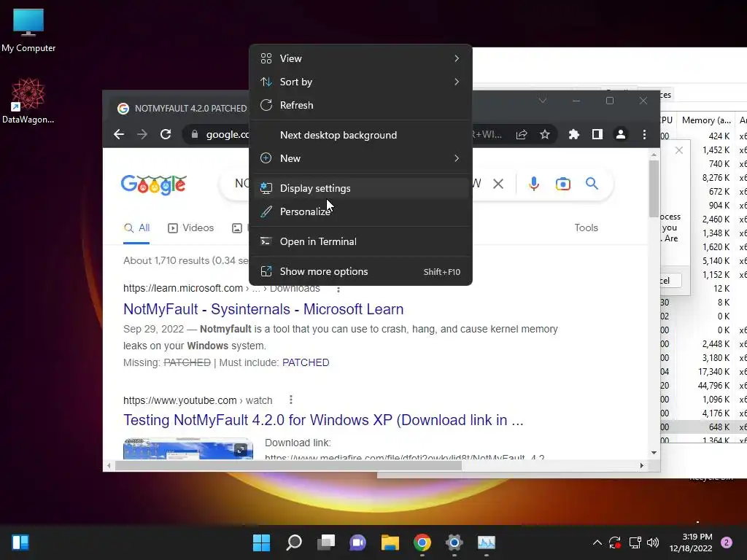Click the vertical scrollbar in Chrome

click(x=654, y=189)
